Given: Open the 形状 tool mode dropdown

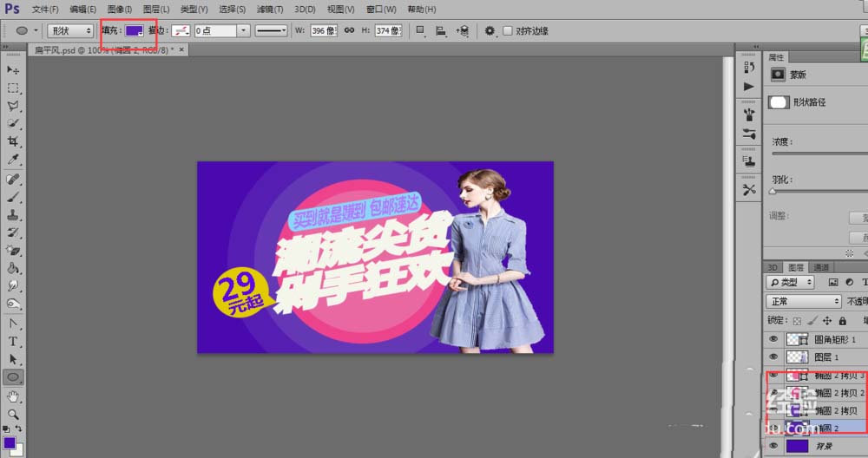Looking at the screenshot, I should (x=70, y=31).
